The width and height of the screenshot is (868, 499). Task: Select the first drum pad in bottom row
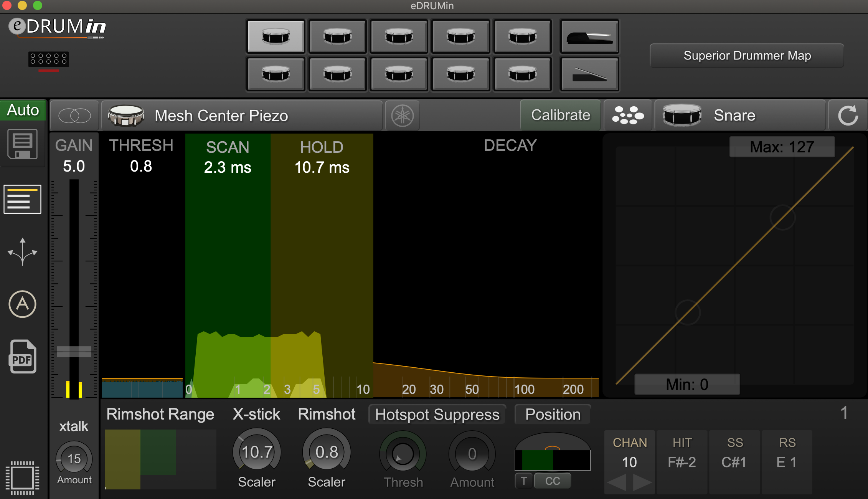click(x=276, y=74)
